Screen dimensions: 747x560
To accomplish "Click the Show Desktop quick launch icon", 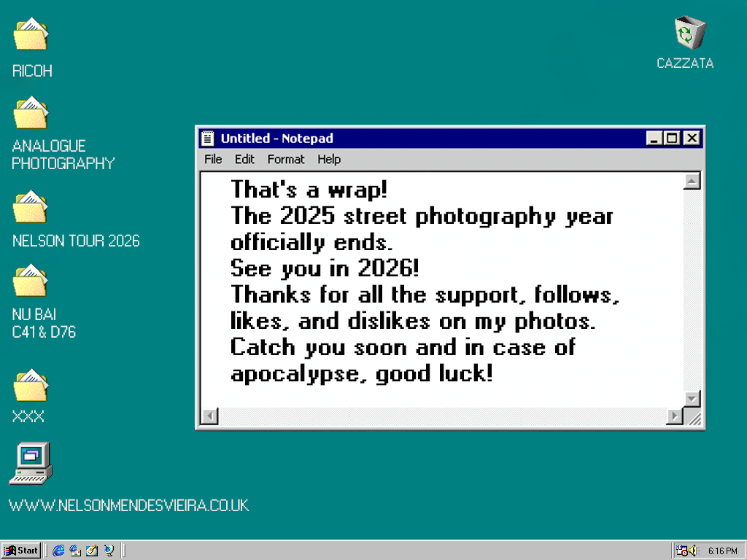I will click(92, 551).
